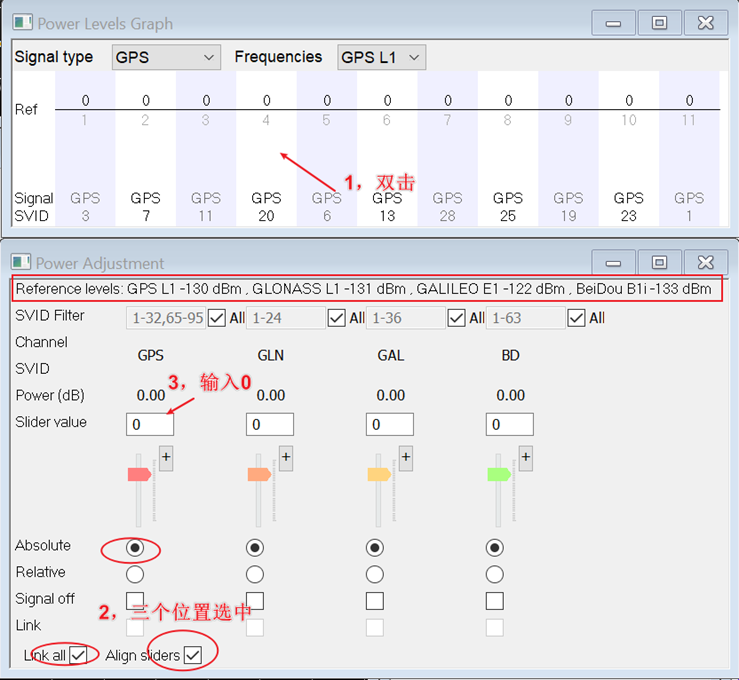Select Absolute radio button for BD
The width and height of the screenshot is (739, 680).
pyautogui.click(x=494, y=547)
